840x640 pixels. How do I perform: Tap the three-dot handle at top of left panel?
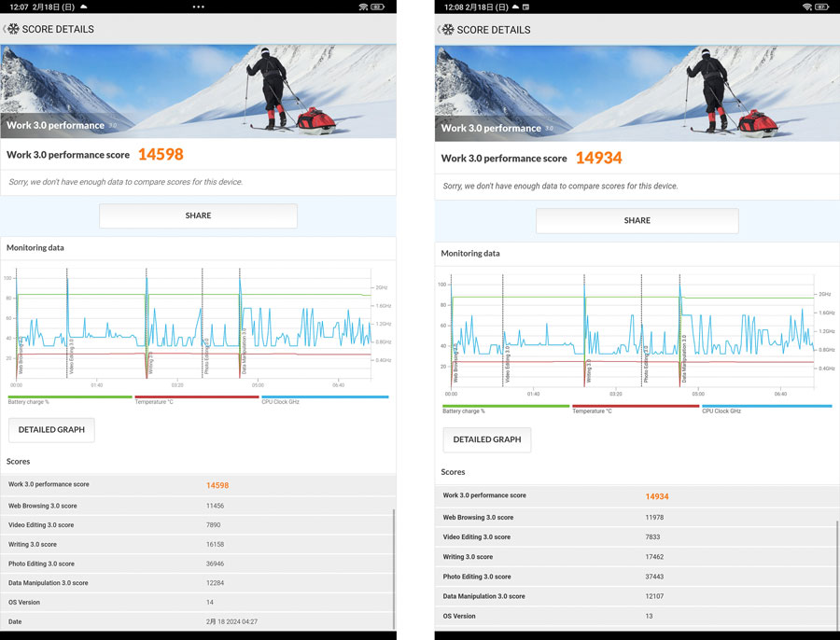[198, 7]
